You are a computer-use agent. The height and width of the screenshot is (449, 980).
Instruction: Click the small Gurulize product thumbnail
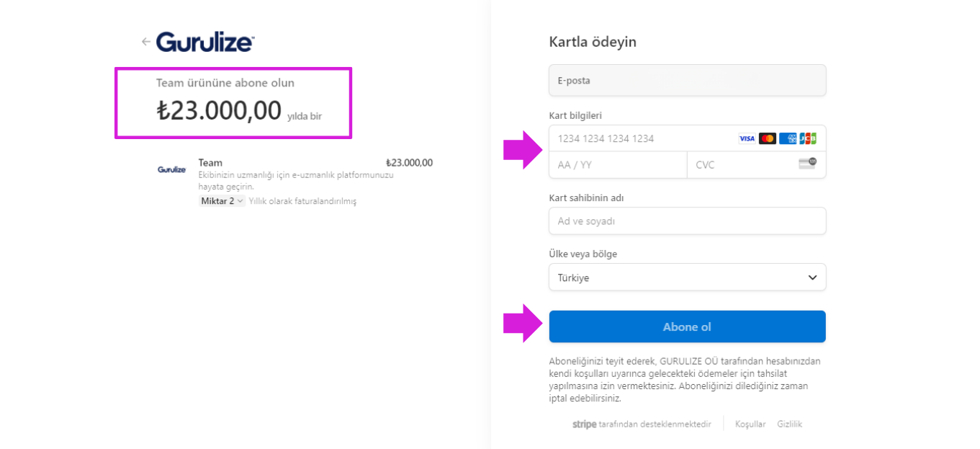coord(171,169)
